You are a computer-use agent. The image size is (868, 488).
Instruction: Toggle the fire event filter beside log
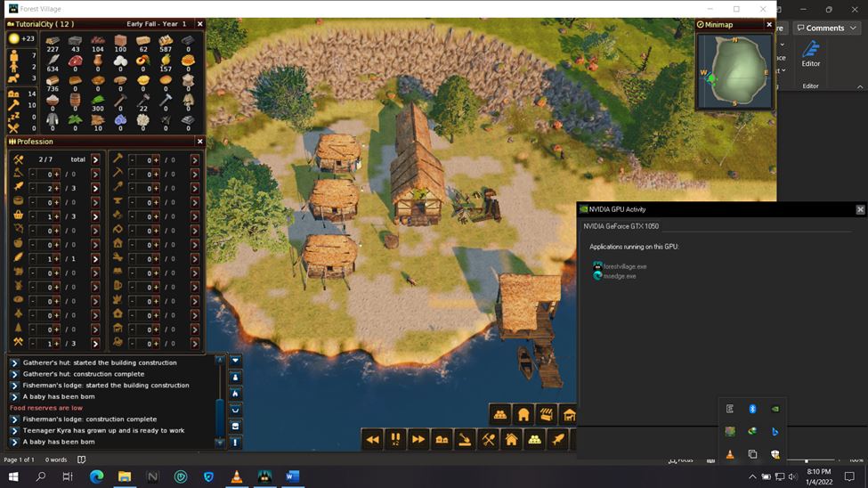point(235,393)
